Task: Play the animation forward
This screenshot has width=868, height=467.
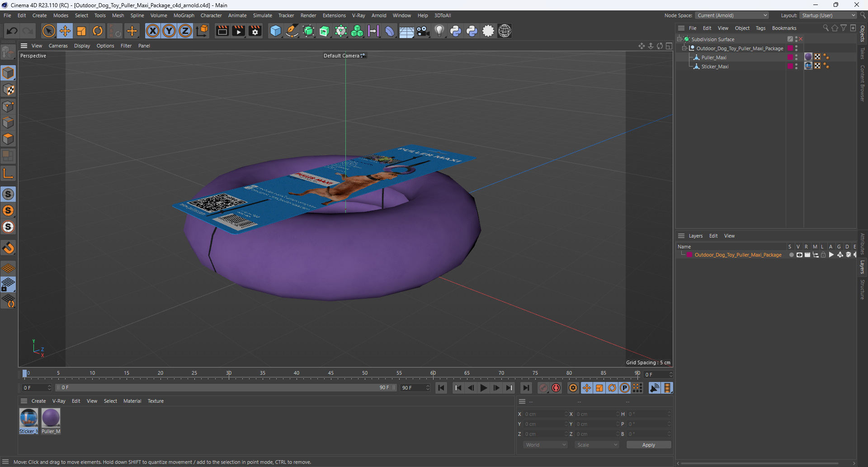Action: [x=483, y=388]
